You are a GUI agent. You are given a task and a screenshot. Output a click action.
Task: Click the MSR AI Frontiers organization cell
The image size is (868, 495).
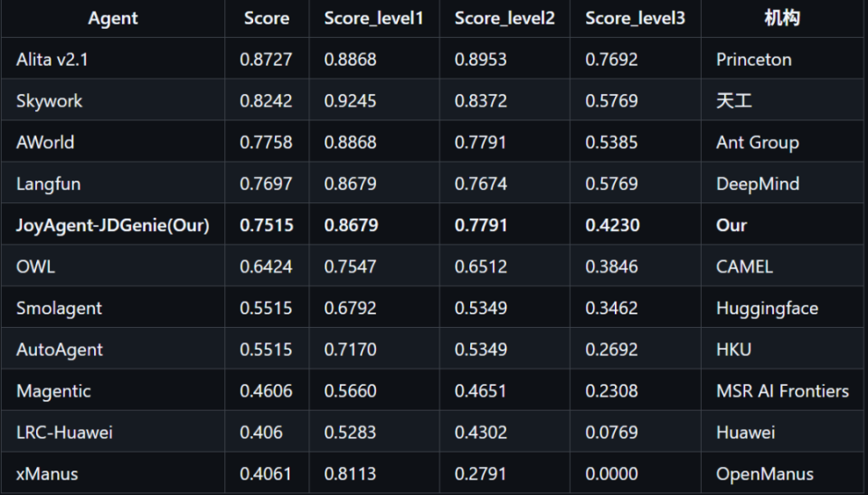coord(783,391)
